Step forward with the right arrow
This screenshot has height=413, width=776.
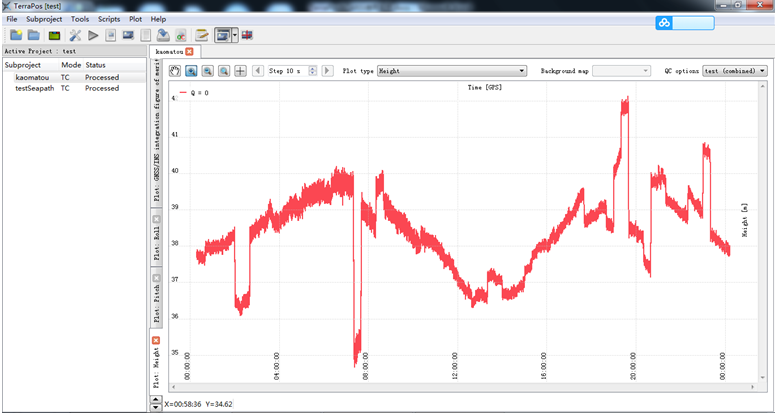(328, 71)
